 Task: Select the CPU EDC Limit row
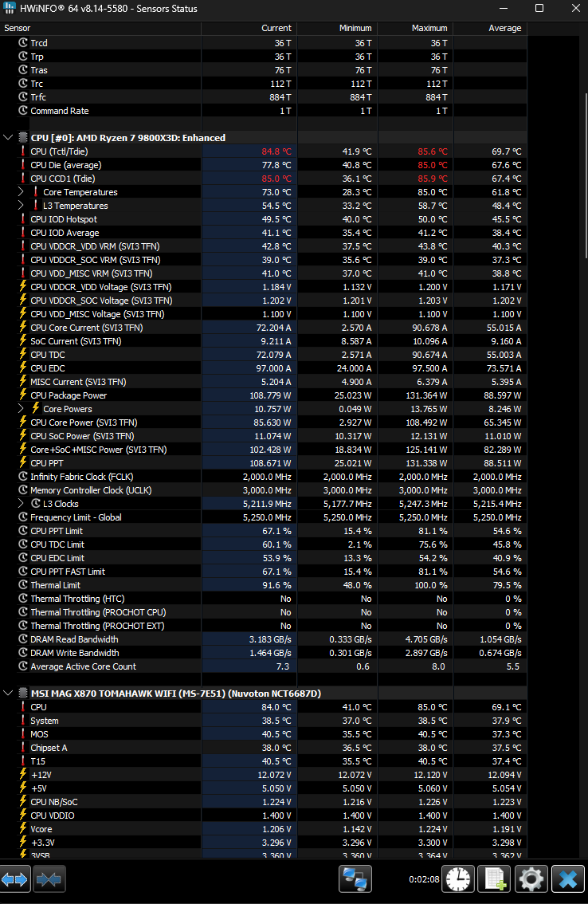(x=264, y=557)
